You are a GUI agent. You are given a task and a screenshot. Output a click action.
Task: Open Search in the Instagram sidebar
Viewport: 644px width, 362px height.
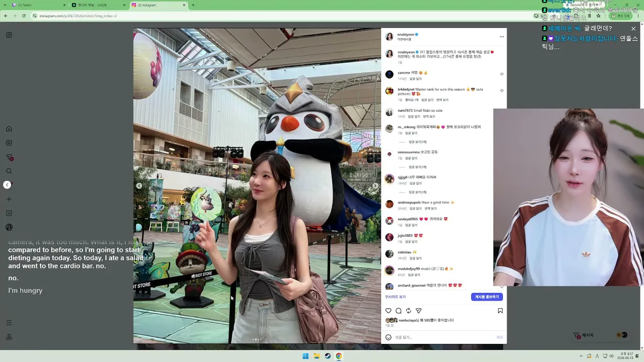point(9,171)
